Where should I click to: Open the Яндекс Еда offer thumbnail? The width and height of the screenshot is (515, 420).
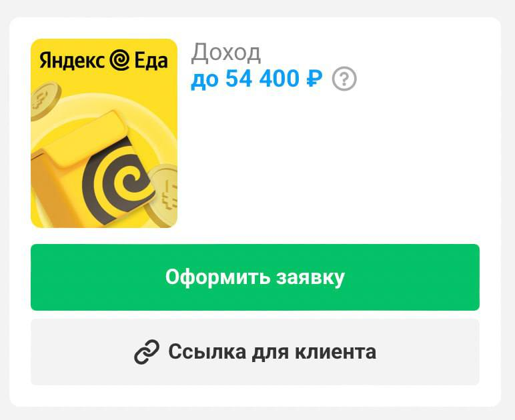(104, 133)
